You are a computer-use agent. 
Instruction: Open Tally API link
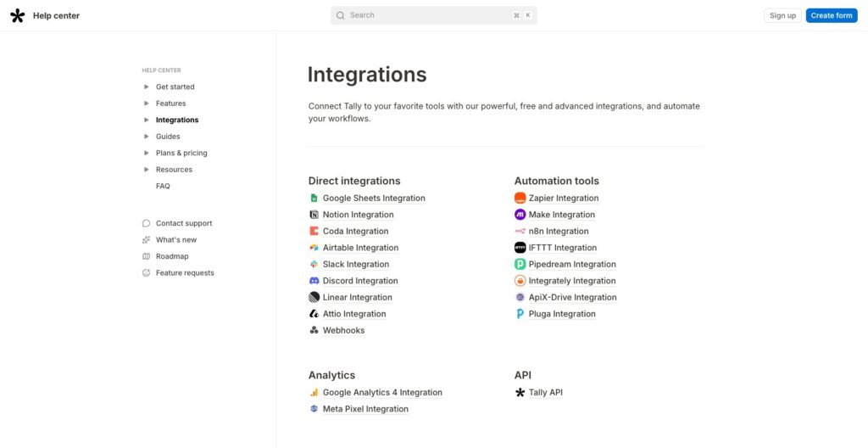coord(545,393)
